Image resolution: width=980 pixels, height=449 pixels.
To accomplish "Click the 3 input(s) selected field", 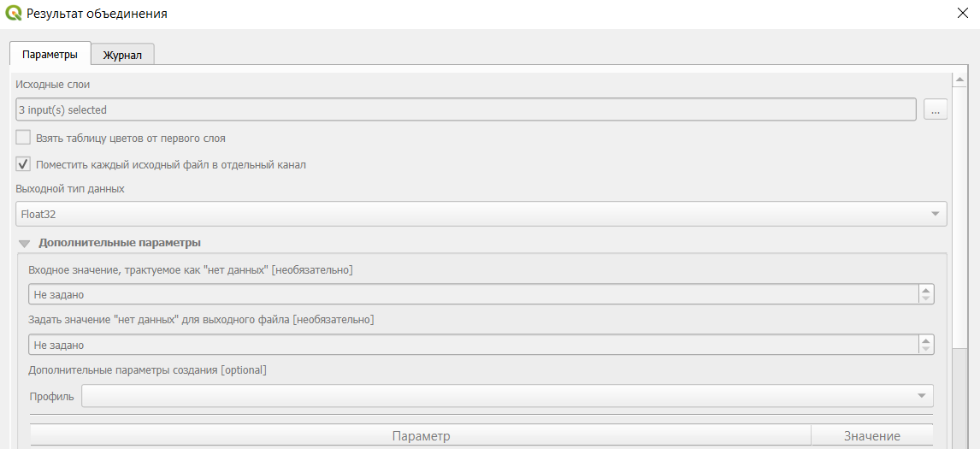I will tap(466, 109).
